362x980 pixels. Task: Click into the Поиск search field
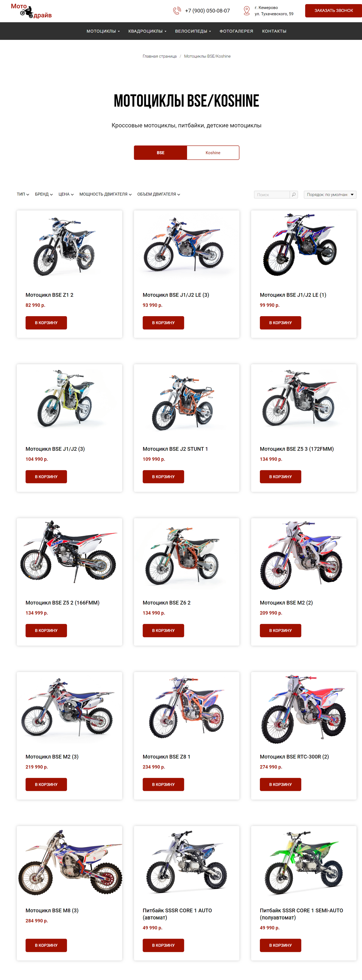[x=272, y=194]
